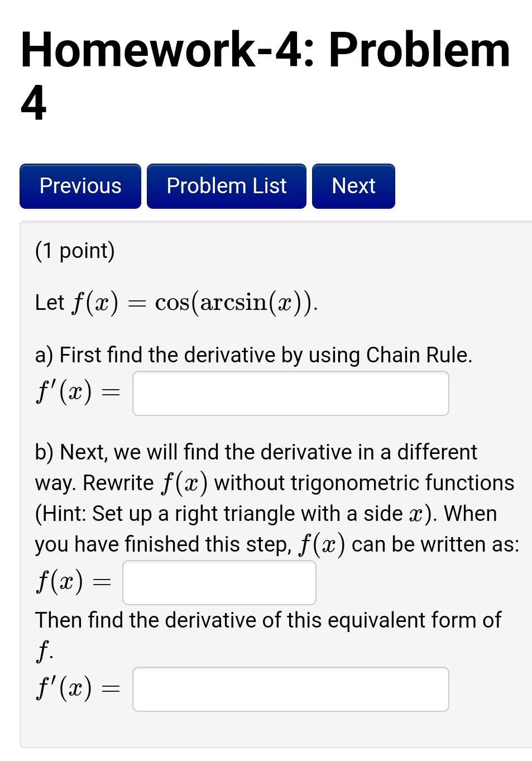The width and height of the screenshot is (532, 761).
Task: Navigate to the next homework problem
Action: 353,185
